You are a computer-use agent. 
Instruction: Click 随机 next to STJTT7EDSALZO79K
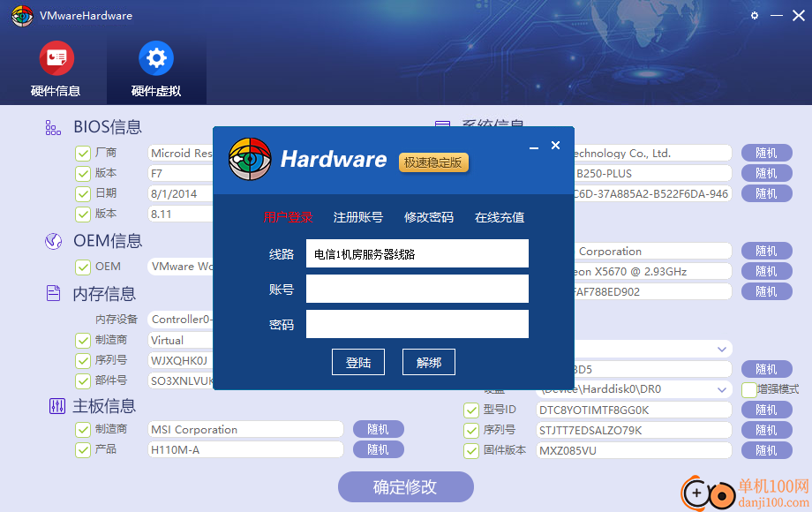coord(767,430)
